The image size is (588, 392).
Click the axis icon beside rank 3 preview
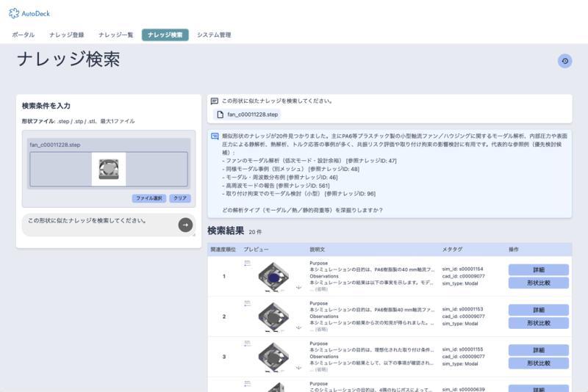299,367
